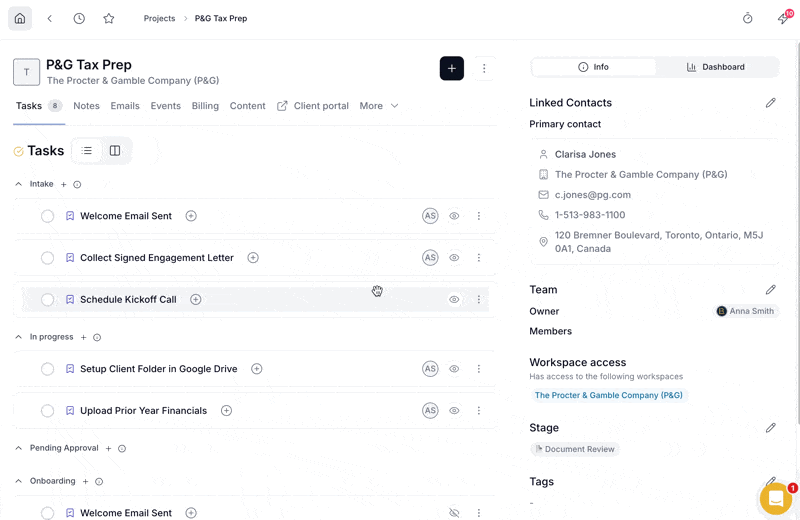Switch tasks to board view icon

(115, 151)
